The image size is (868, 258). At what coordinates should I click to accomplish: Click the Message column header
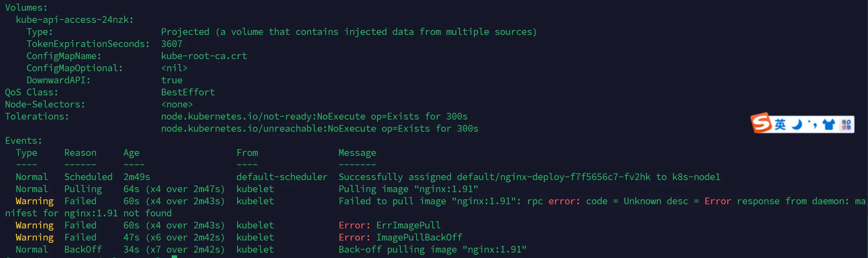357,153
